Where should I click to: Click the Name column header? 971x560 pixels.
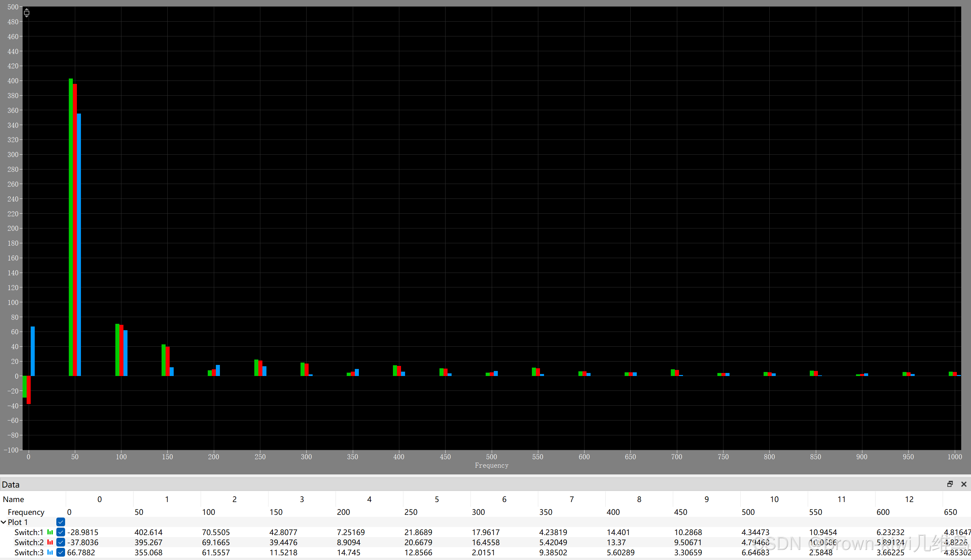point(13,499)
